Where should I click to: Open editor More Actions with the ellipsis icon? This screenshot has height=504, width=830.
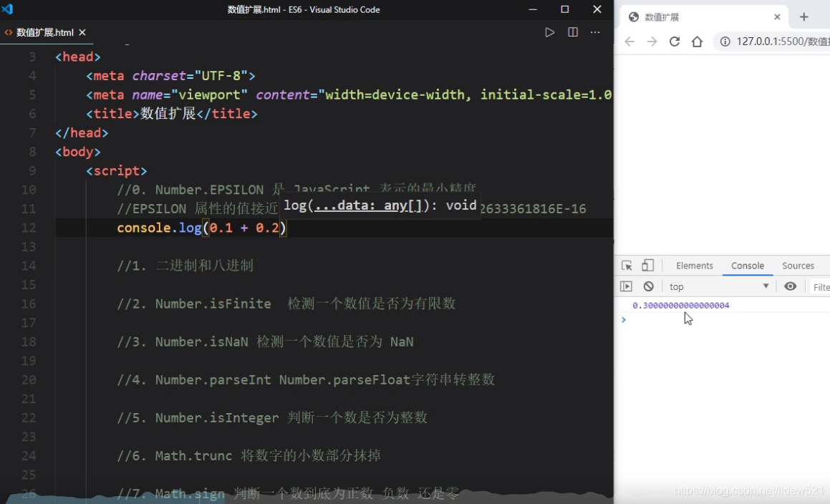click(593, 31)
